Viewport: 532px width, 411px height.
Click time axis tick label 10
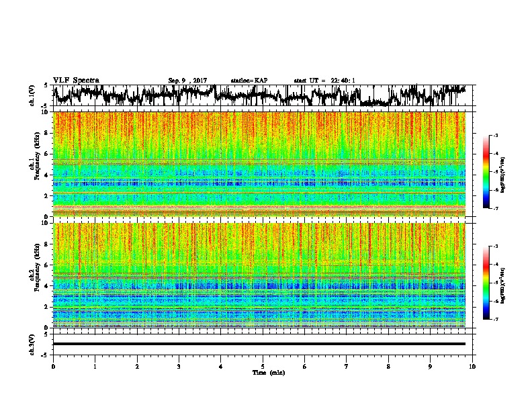click(472, 367)
